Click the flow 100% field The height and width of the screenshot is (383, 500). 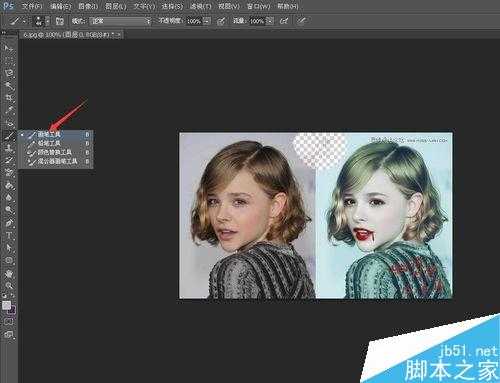coord(257,21)
